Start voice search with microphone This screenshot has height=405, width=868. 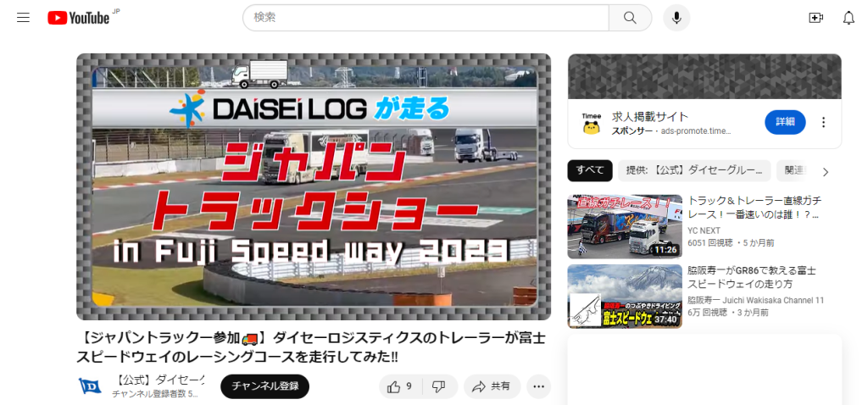(x=676, y=18)
